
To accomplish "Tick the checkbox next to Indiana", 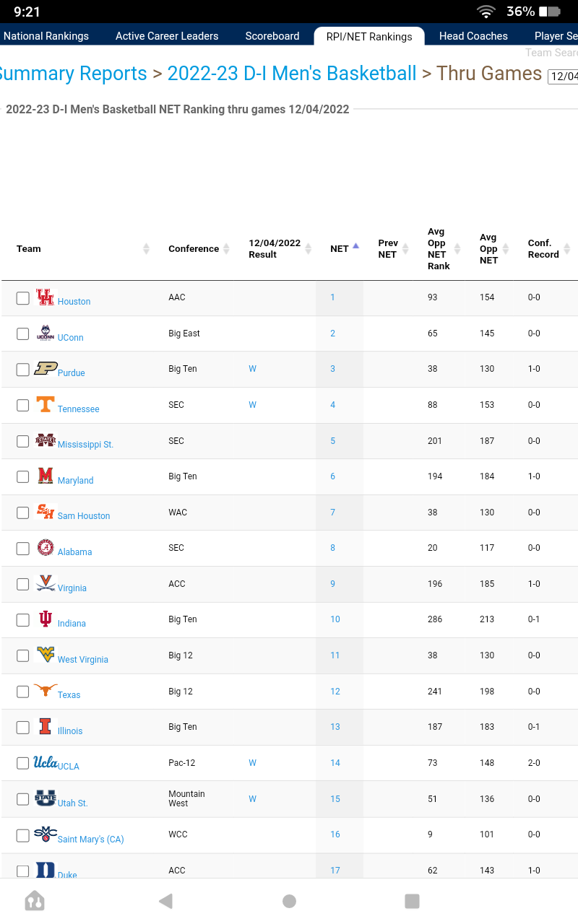I will 23,619.
